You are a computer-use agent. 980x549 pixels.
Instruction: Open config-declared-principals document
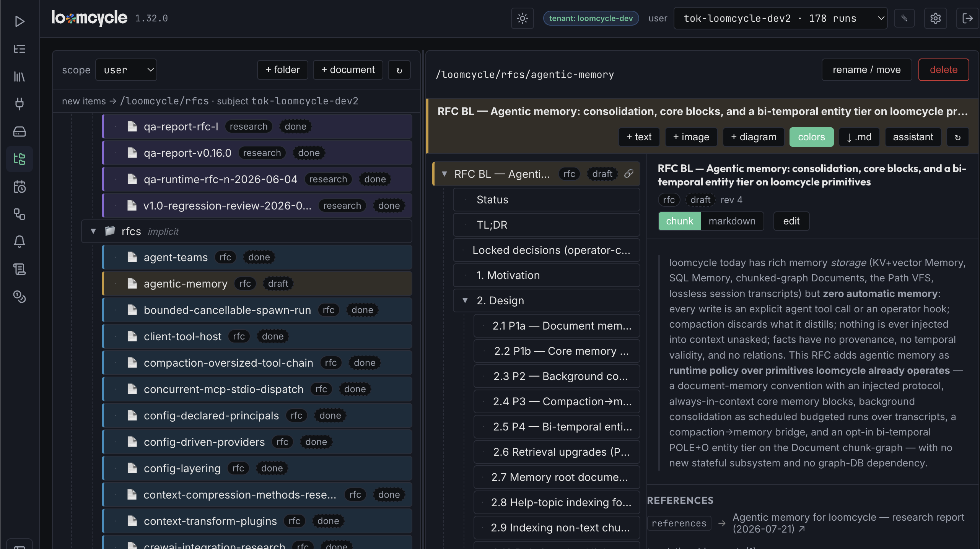click(x=257, y=416)
